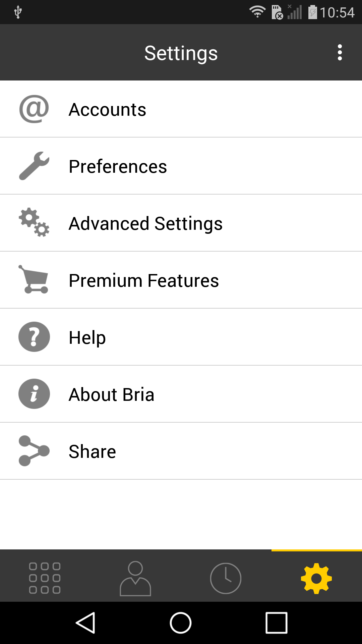Tap the Share icon
Screen dimensions: 362x644
34,451
